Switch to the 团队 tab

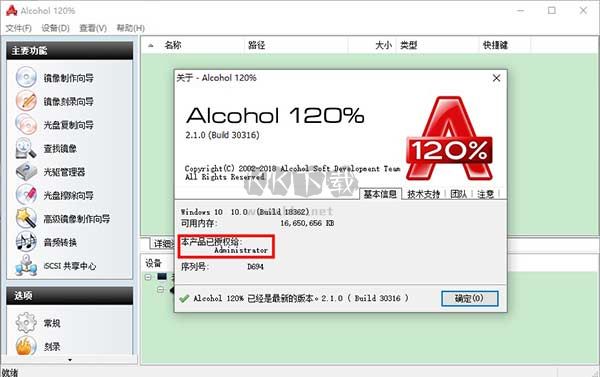pyautogui.click(x=458, y=194)
